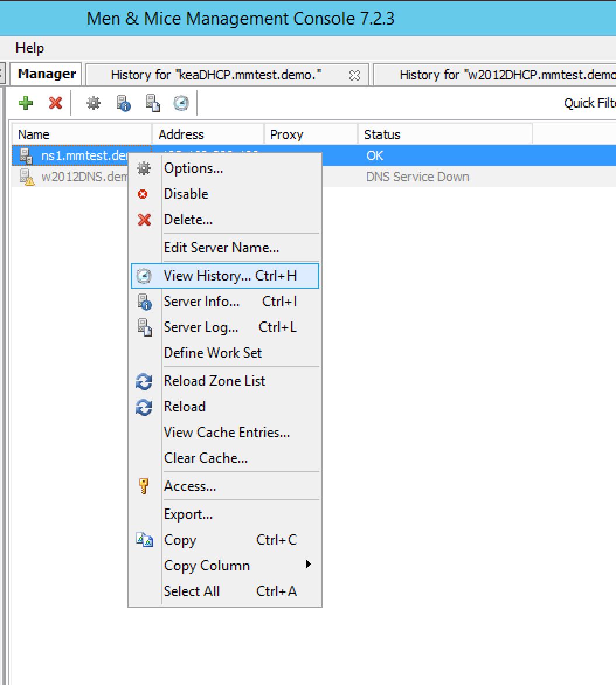Image resolution: width=616 pixels, height=685 pixels.
Task: Choose Clear Cache from context menu
Action: tap(206, 458)
